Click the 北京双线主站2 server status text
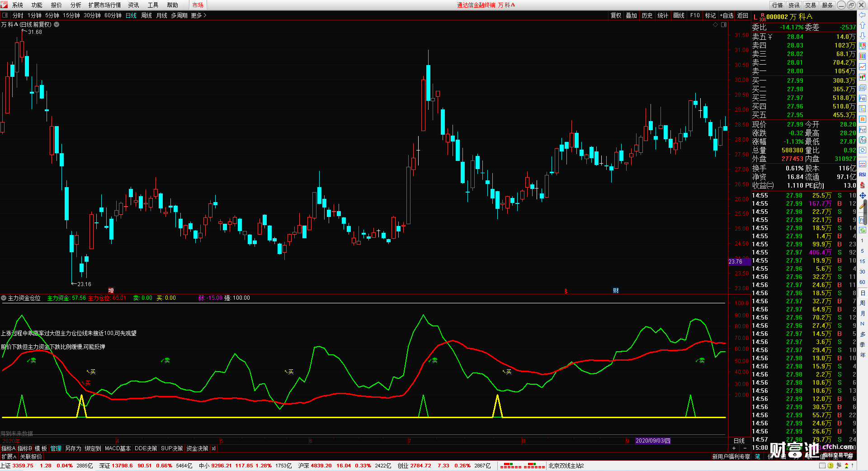This screenshot has width=868, height=471. point(566,466)
